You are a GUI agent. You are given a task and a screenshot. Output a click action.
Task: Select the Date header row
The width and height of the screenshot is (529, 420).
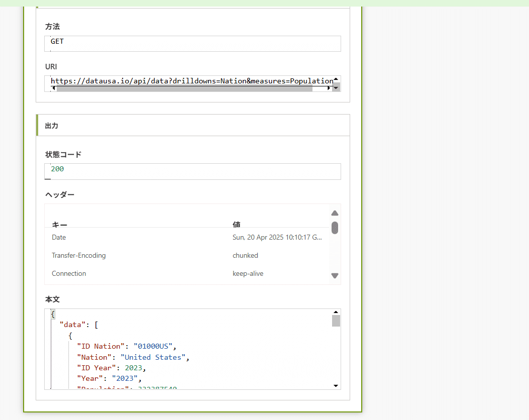(187, 237)
